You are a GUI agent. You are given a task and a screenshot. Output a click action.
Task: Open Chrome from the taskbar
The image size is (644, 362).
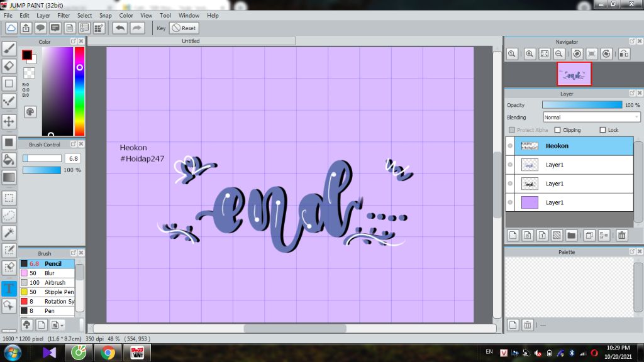coord(108,353)
